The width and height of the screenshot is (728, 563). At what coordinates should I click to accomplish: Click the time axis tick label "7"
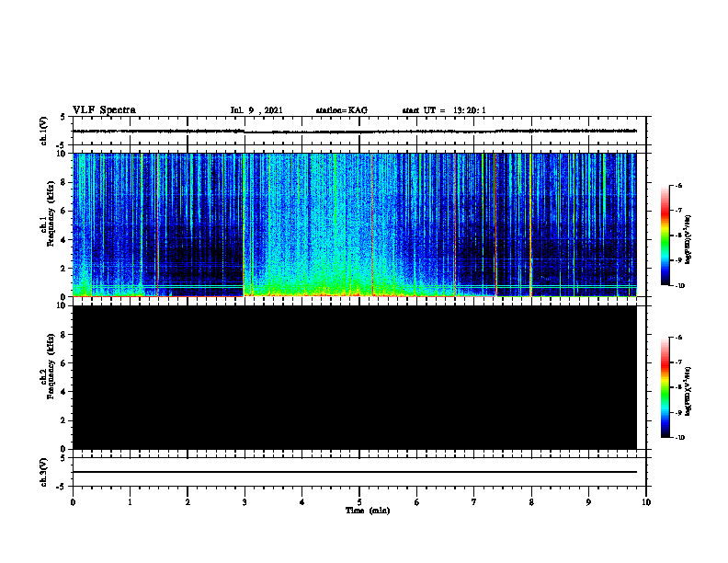pos(474,502)
